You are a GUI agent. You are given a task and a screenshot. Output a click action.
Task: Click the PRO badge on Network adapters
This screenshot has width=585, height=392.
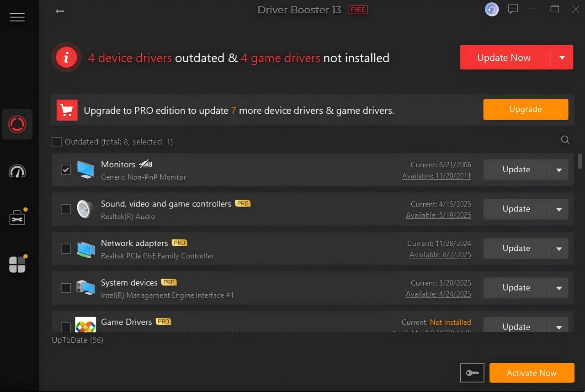(x=180, y=243)
